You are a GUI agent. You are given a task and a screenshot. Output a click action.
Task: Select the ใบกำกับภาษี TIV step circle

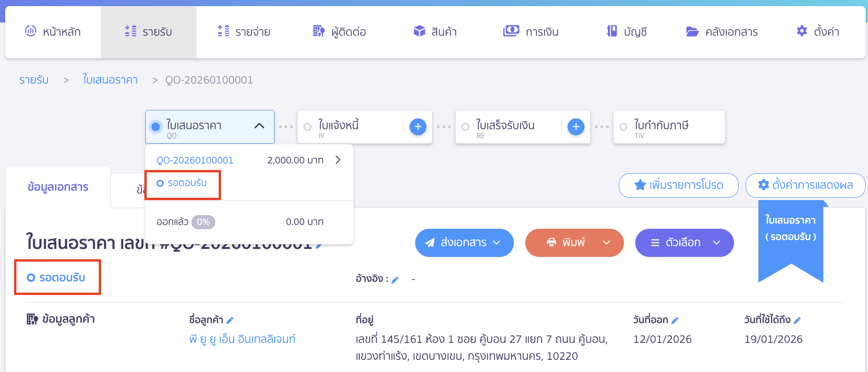click(623, 126)
